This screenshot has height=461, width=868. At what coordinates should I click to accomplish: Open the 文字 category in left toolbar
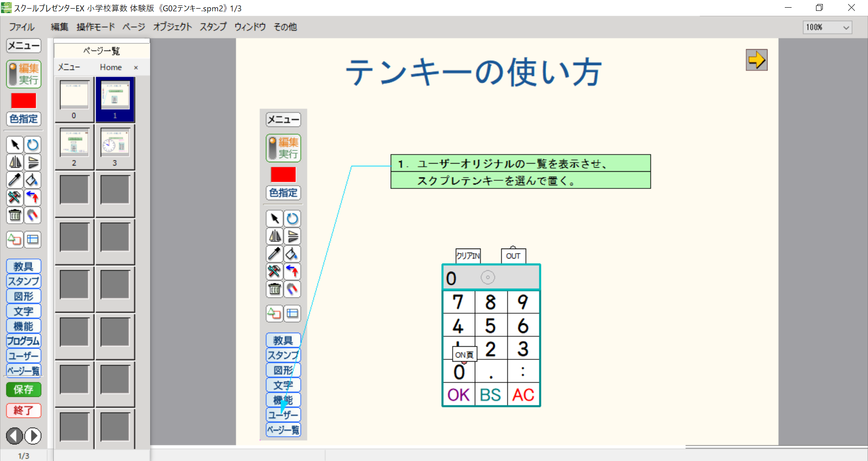pos(24,311)
